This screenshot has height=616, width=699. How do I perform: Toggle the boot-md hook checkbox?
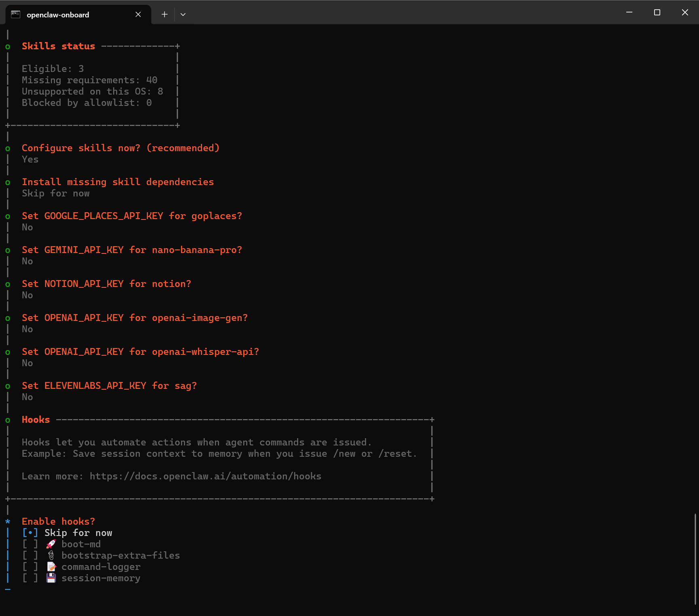pyautogui.click(x=30, y=544)
